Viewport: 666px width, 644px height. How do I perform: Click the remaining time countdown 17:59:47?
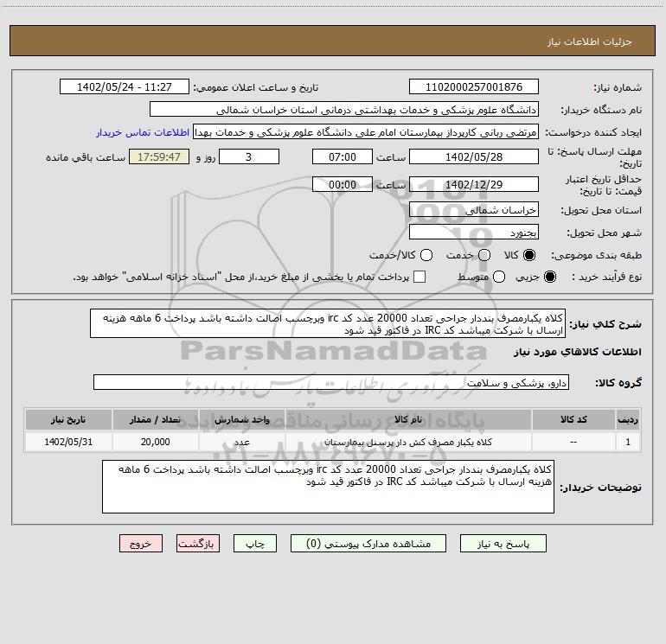click(159, 156)
